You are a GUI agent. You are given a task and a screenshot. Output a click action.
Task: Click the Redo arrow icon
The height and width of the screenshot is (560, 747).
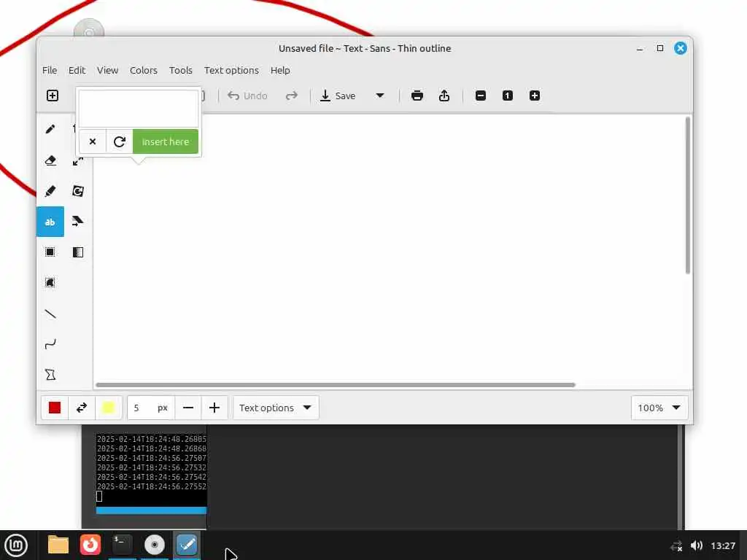[292, 96]
